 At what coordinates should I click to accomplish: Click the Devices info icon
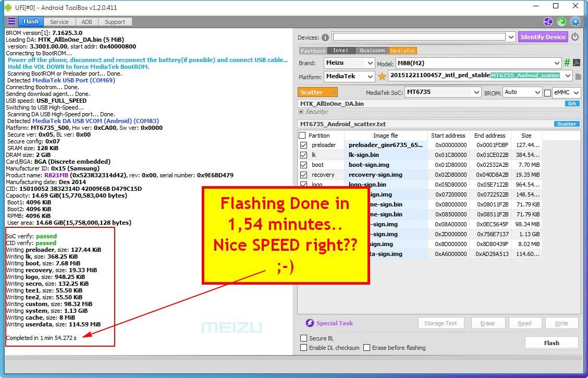[x=325, y=38]
